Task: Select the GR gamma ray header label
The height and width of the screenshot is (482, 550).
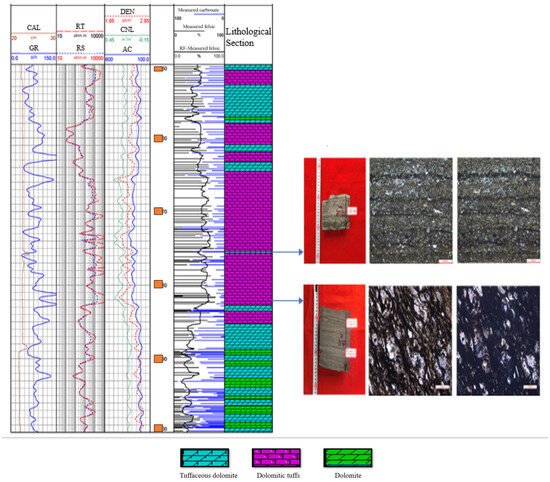Action: pos(34,48)
